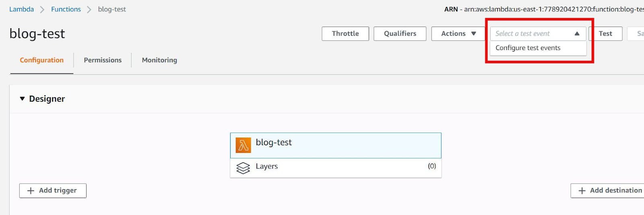Screen dimensions: 644x215
Task: Go to Lambda breadcrumb link
Action: pyautogui.click(x=22, y=9)
